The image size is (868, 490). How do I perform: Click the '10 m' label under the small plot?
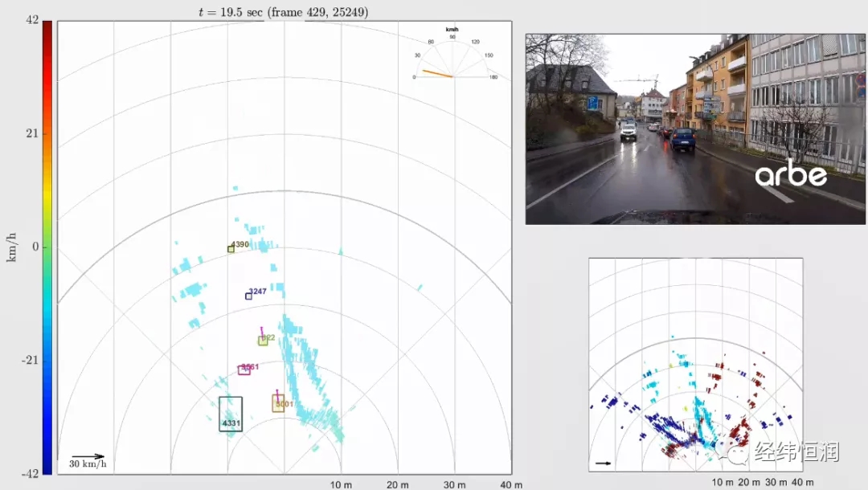723,482
